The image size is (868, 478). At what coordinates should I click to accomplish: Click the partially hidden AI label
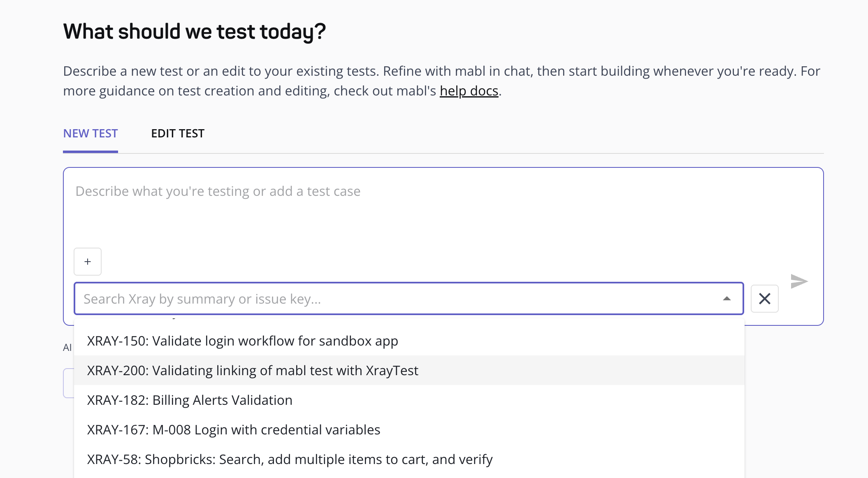67,348
